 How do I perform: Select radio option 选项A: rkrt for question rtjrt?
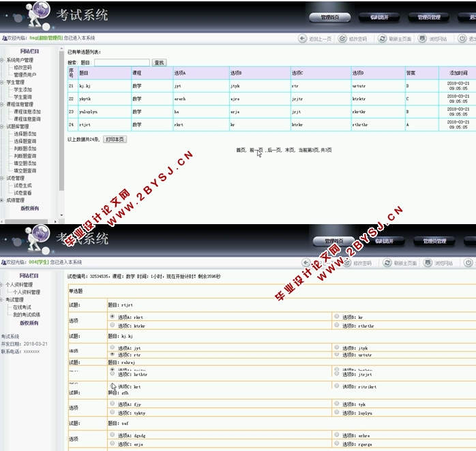click(112, 317)
